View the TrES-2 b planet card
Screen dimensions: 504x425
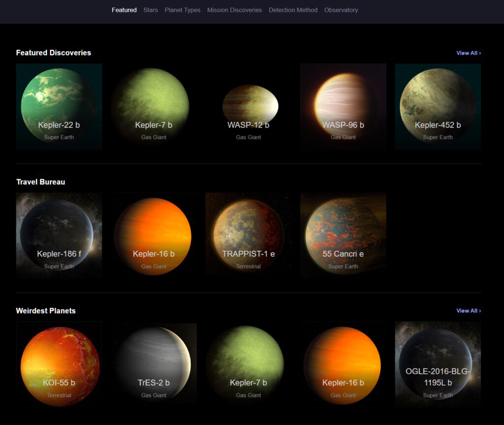point(154,364)
